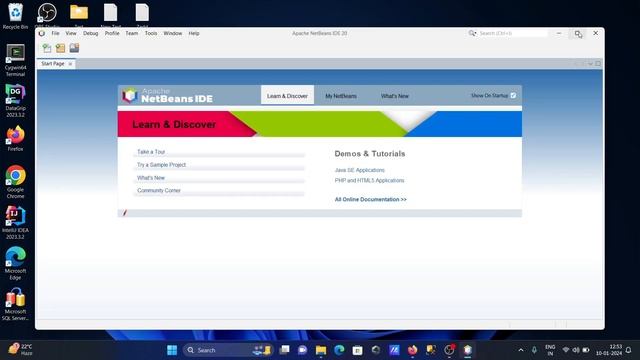Click the NetBeans logo in the title bar
Viewport: 640px width, 360px height.
[42, 33]
